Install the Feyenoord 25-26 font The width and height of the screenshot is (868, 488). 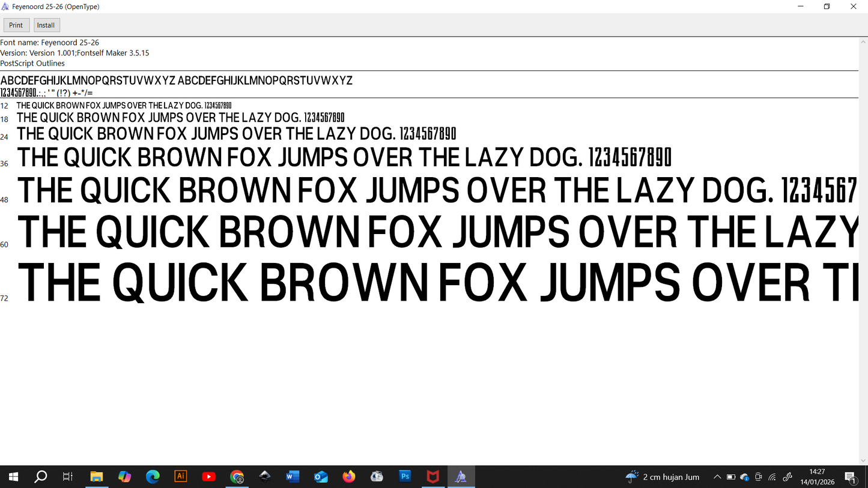[46, 25]
